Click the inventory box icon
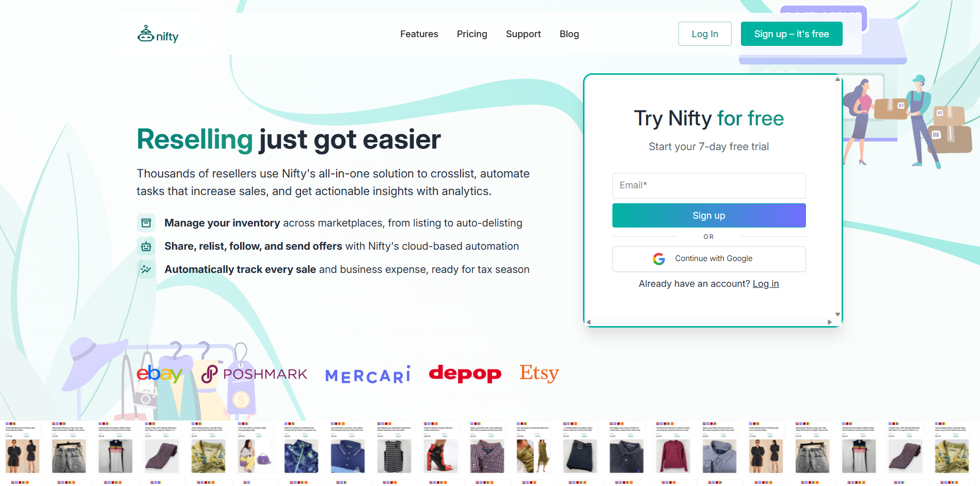The image size is (980, 486). pyautogui.click(x=146, y=223)
